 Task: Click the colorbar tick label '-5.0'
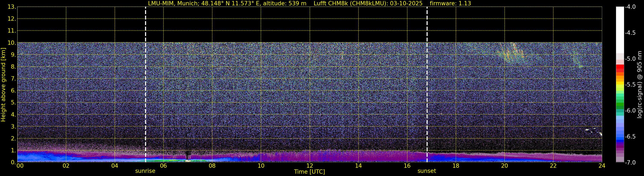pos(630,59)
